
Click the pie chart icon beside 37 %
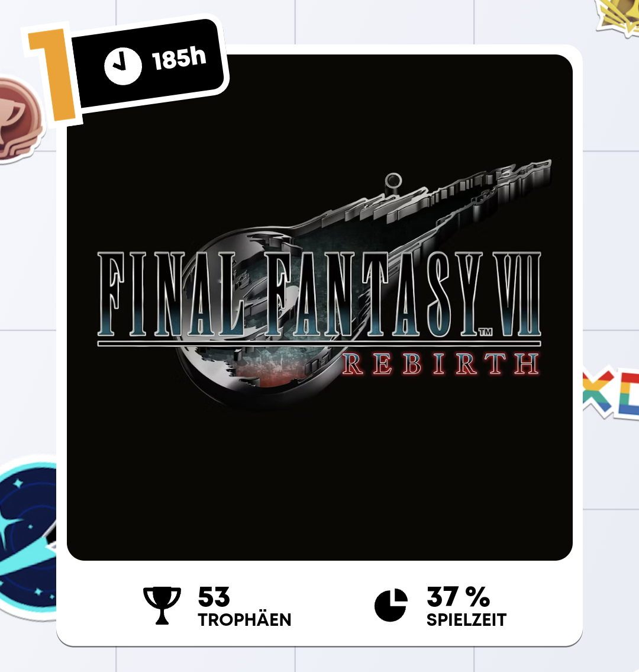click(x=391, y=605)
